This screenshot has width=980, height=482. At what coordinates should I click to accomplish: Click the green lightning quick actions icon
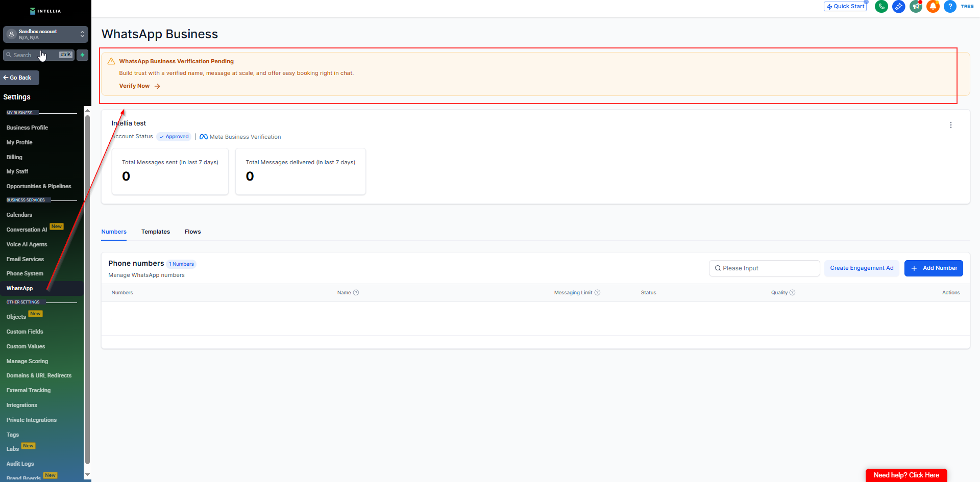point(83,55)
